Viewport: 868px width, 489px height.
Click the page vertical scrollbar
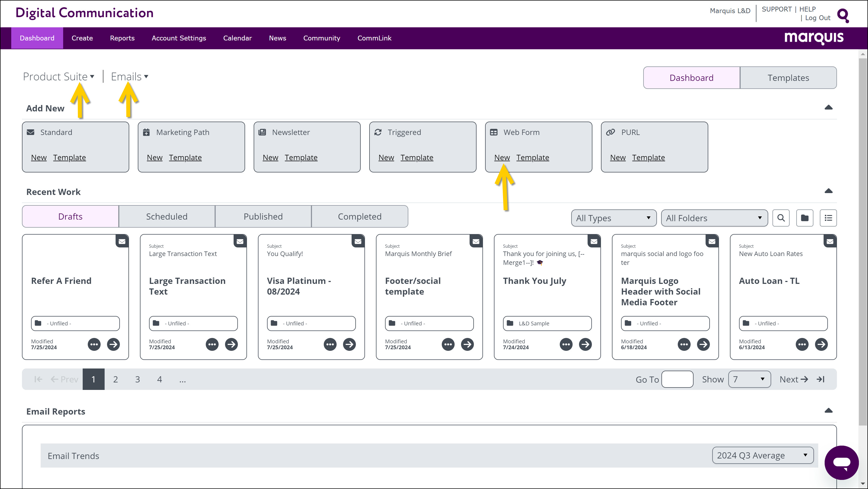pos(863,242)
